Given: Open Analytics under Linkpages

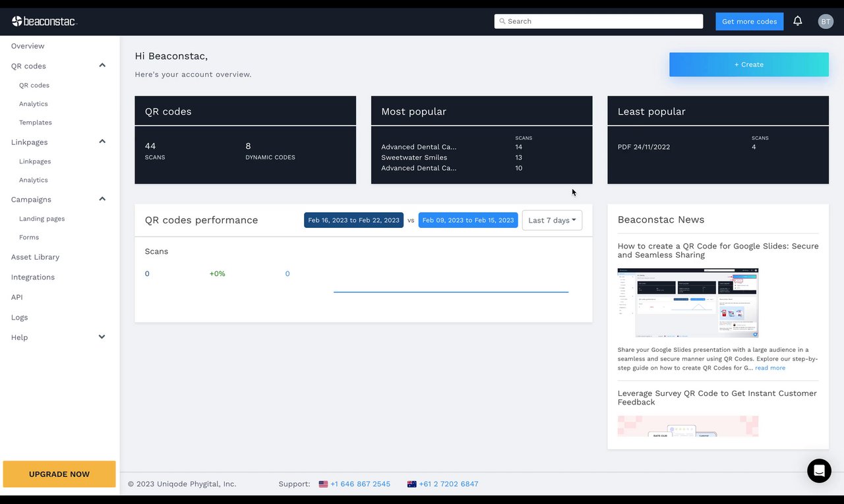Looking at the screenshot, I should click(x=34, y=180).
